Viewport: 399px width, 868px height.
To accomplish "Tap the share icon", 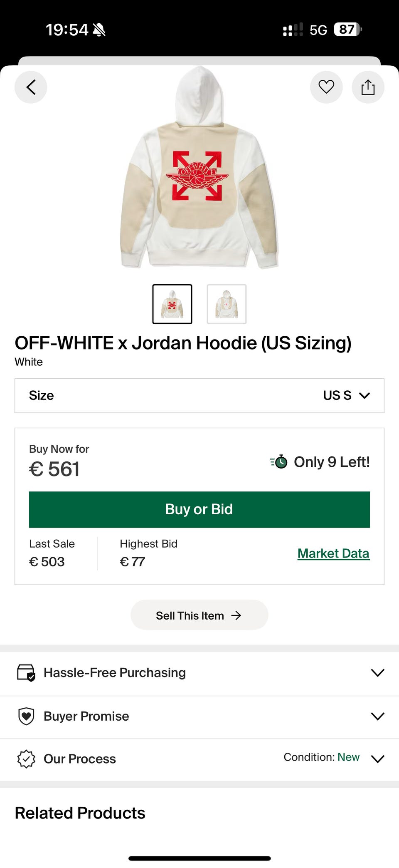I will point(368,87).
